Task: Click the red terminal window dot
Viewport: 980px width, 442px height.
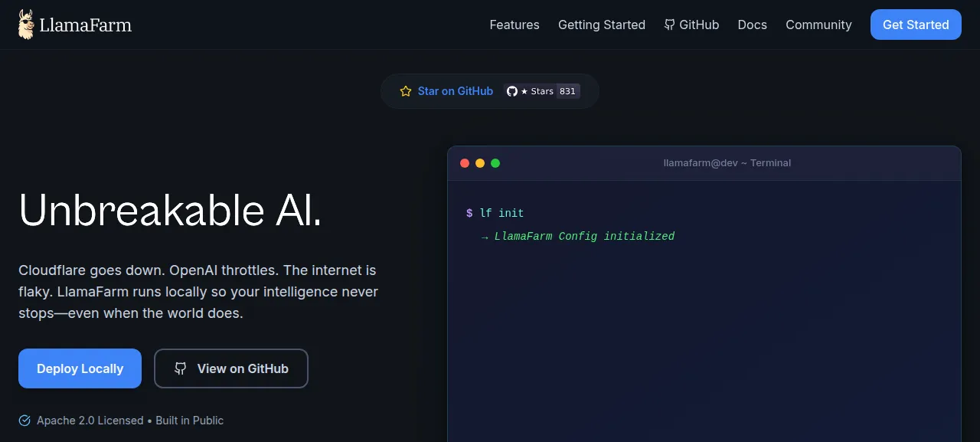Action: (465, 163)
